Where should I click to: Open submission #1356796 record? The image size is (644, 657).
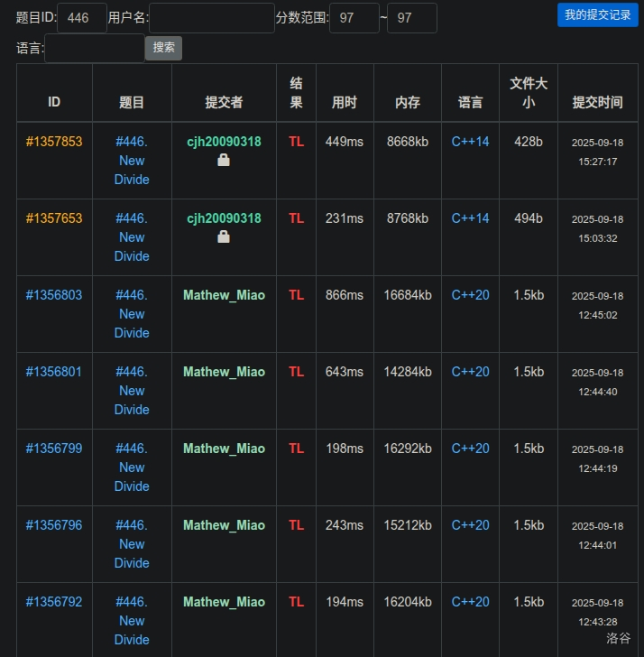coord(54,525)
